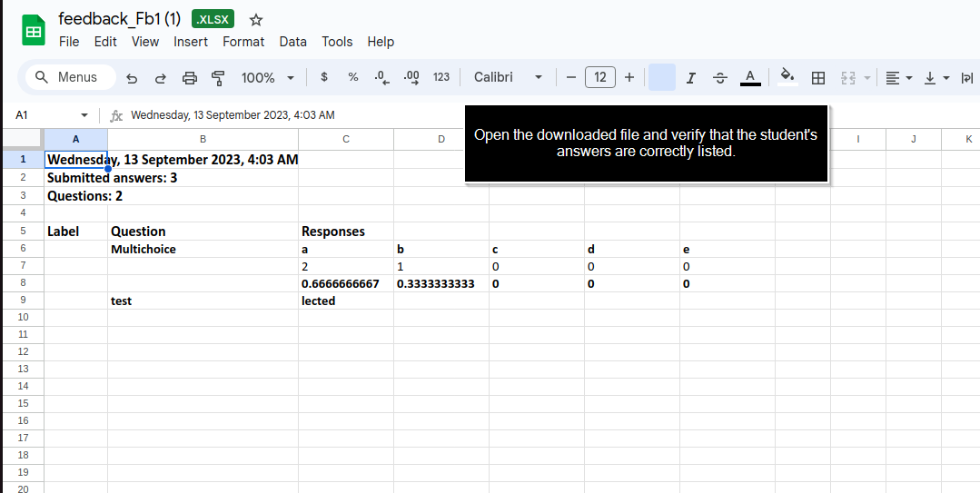Decrease font size minus button

570,77
